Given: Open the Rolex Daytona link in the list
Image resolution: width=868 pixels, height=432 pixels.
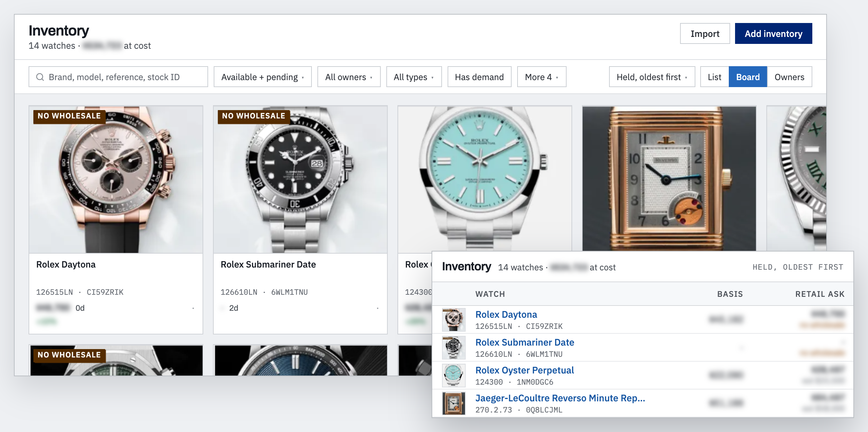Looking at the screenshot, I should pyautogui.click(x=506, y=315).
